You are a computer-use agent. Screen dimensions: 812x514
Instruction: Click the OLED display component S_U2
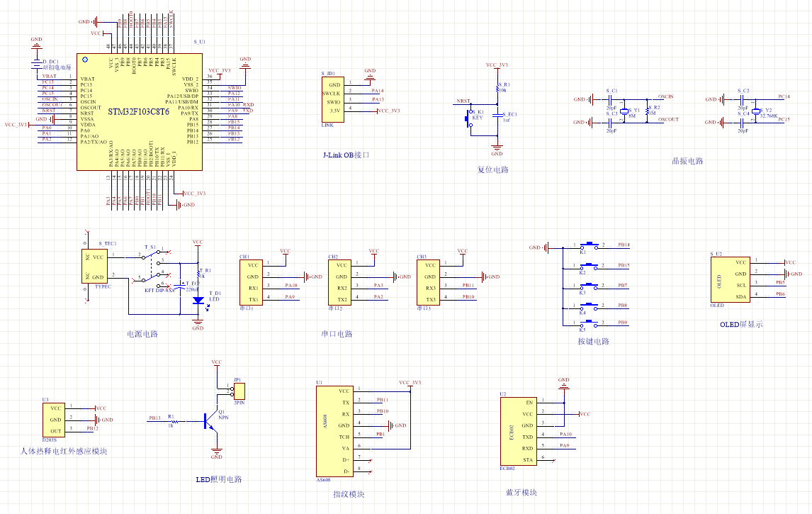pos(730,279)
